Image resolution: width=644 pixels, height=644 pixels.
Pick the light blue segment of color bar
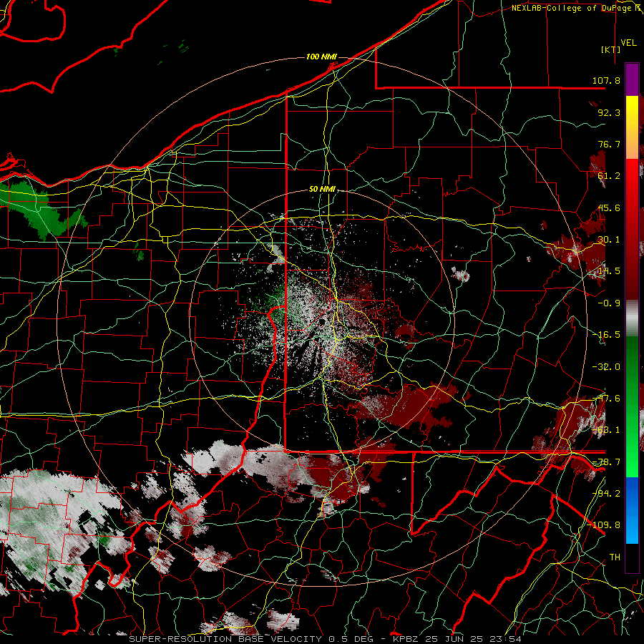click(632, 530)
